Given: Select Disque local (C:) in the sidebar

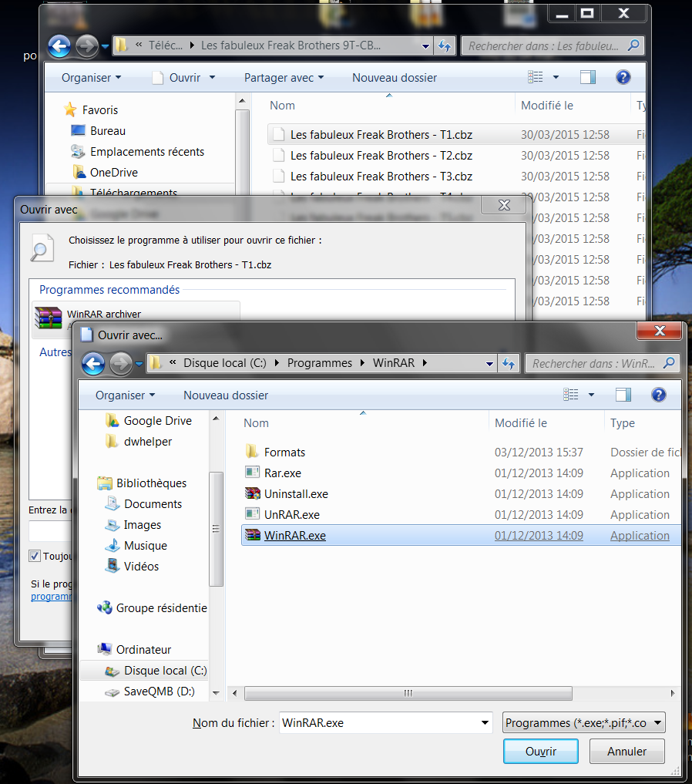Looking at the screenshot, I should tap(165, 671).
